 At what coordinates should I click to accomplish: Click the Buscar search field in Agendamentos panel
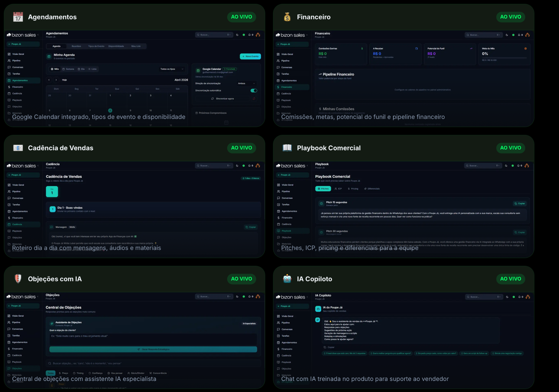(214, 35)
